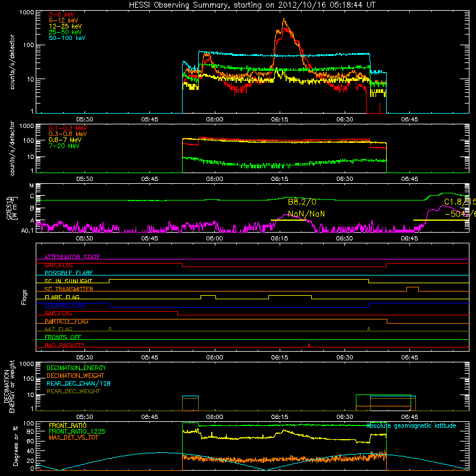Click the REAR_DEC_CHAN/128 legend label

click(79, 384)
